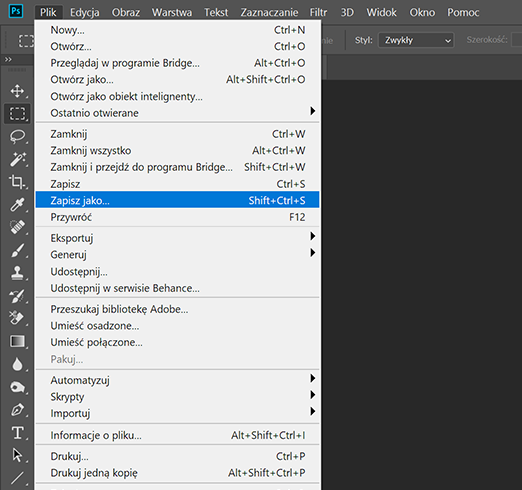Select the Eyedropper tool
The height and width of the screenshot is (490, 522).
point(17,205)
